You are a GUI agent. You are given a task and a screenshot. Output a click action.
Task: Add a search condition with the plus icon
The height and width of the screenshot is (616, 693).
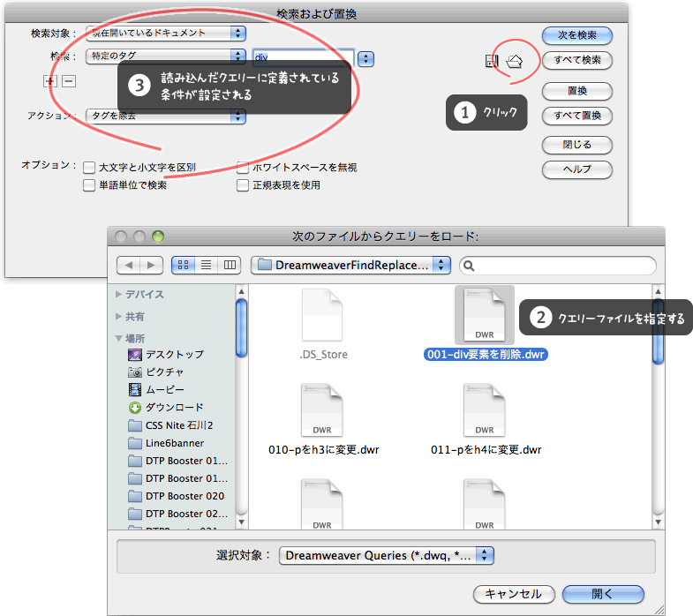tap(50, 81)
